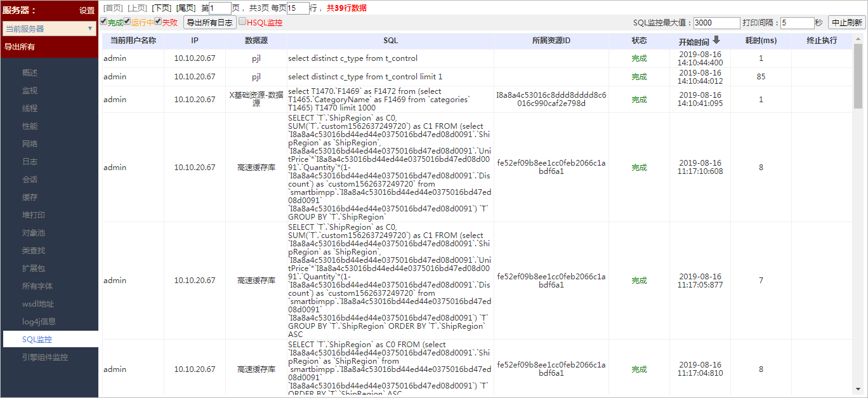Screen dimensions: 868x398
Task: Click the resource ID I8a8a4c53016c8ddd8dddd8c6016c990caf2e798d
Action: 551,99
